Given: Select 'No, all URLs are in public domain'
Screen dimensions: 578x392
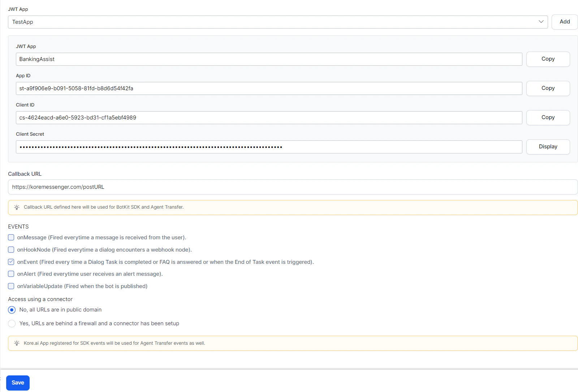Looking at the screenshot, I should pos(12,310).
